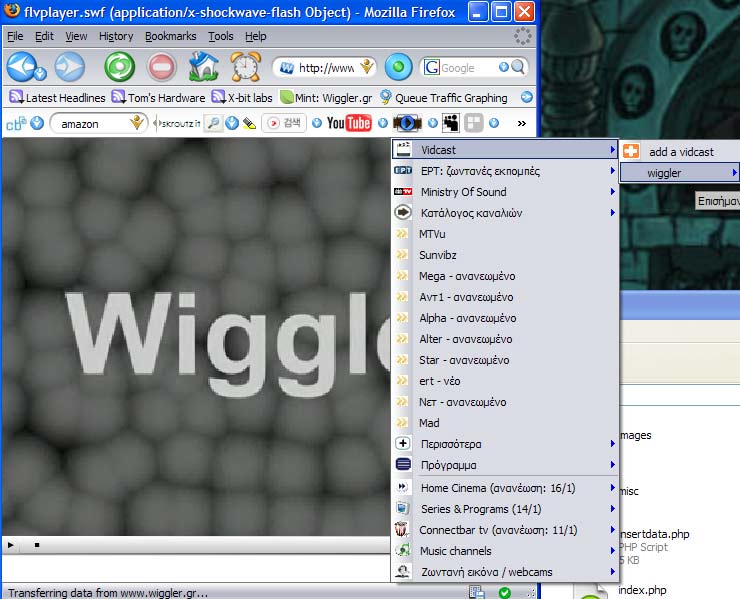The width and height of the screenshot is (740, 599).
Task: Click the Forward navigation arrow
Action: point(70,67)
